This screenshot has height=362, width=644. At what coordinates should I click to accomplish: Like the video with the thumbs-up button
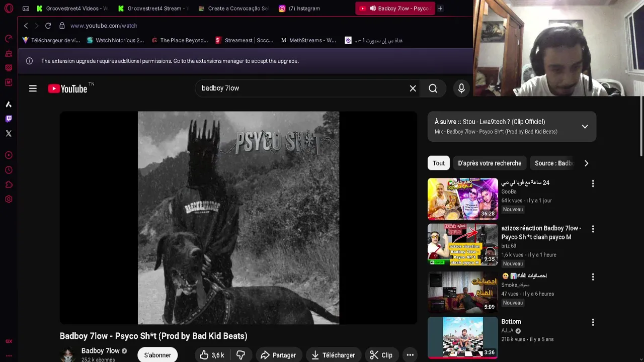click(x=211, y=355)
